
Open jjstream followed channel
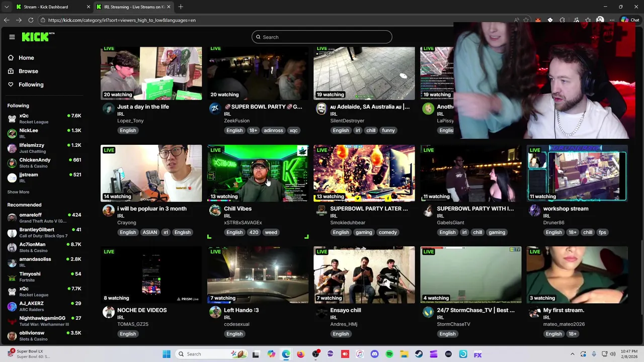click(44, 177)
